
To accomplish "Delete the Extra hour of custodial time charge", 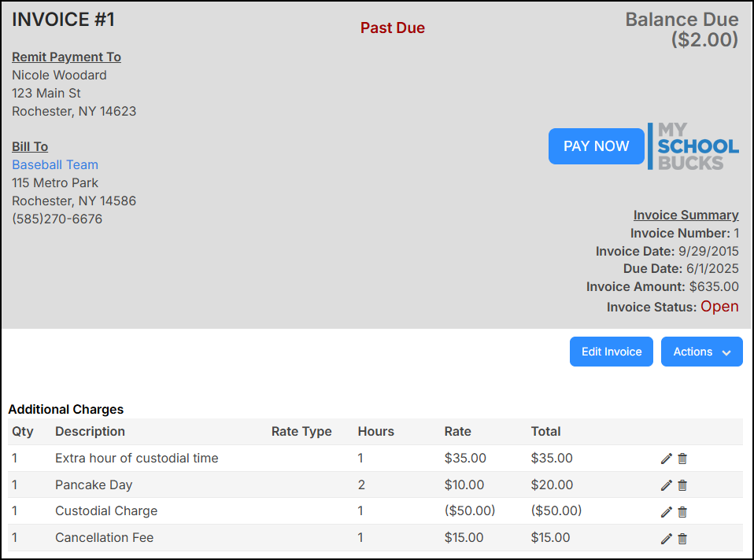I will (682, 459).
